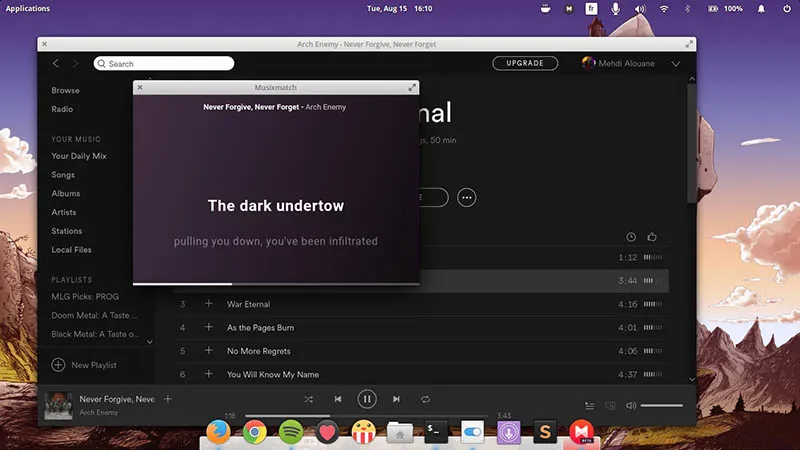Skip to the previous track
Viewport: 800px width, 450px height.
(x=338, y=399)
